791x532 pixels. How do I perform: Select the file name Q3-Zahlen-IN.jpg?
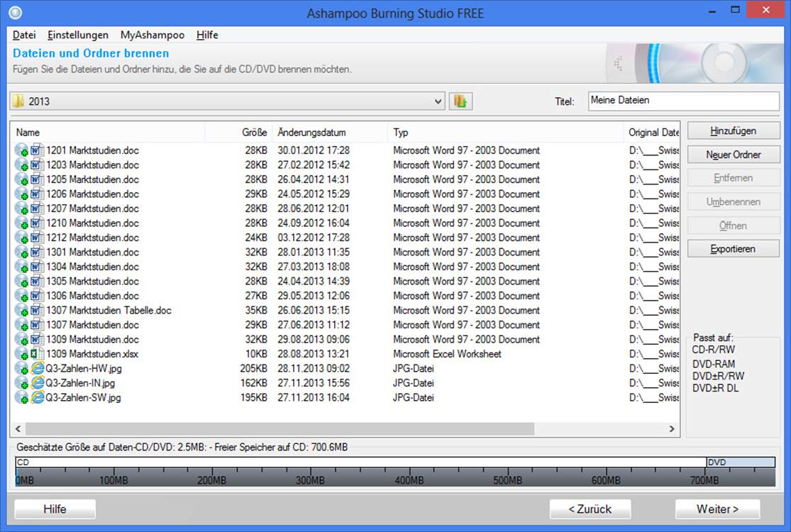pyautogui.click(x=80, y=383)
